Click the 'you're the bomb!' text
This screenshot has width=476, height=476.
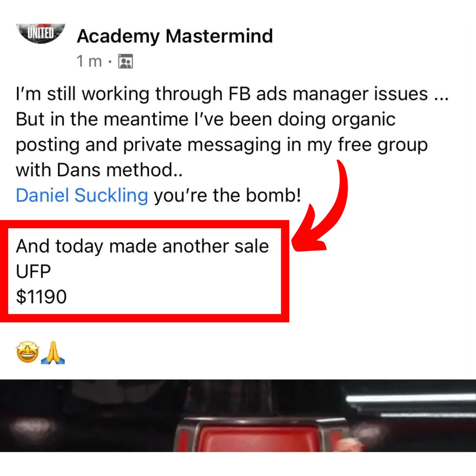[227, 195]
